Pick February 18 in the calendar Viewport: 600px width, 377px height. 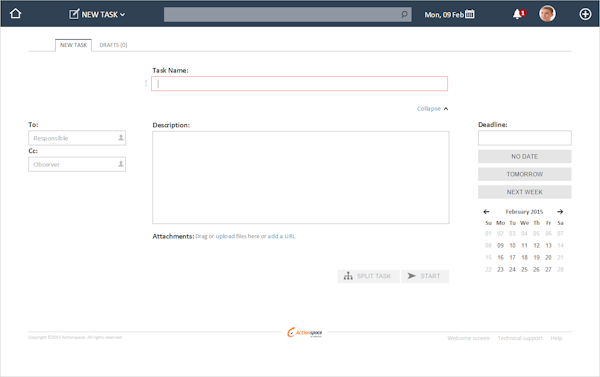tap(524, 258)
